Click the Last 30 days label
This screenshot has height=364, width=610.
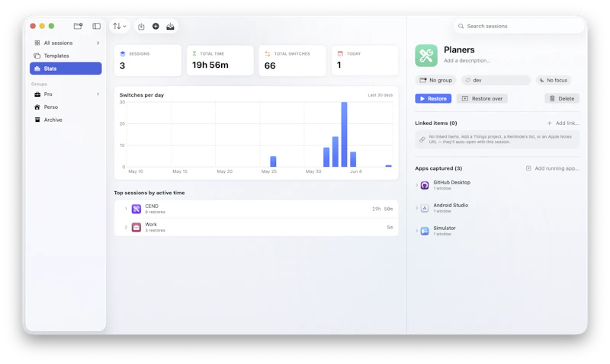[x=380, y=95]
